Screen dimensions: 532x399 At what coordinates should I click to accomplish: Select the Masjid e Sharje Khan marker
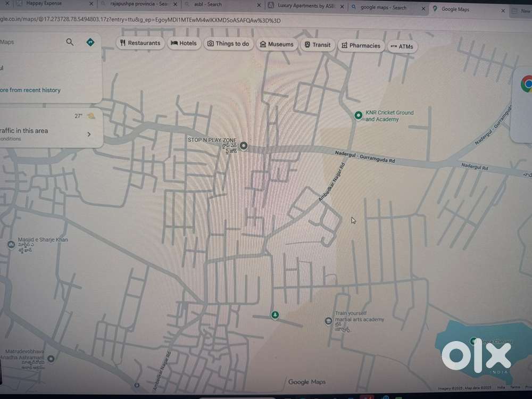coord(11,244)
